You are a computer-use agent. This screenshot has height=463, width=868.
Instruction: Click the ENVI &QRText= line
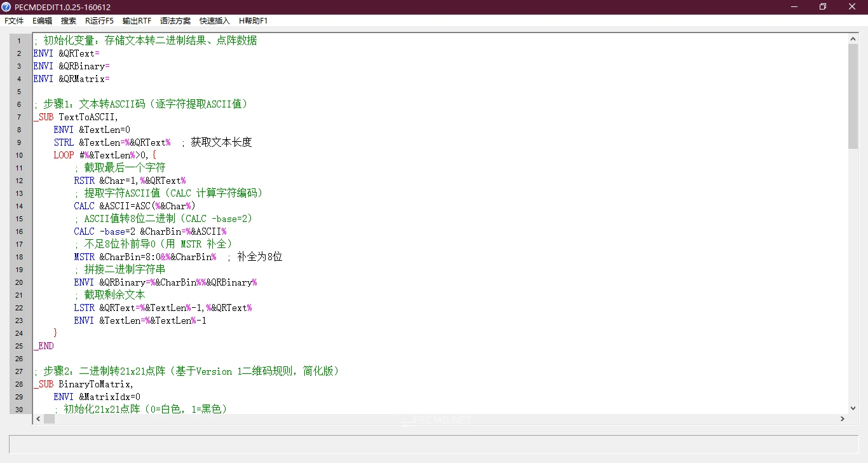(x=70, y=53)
